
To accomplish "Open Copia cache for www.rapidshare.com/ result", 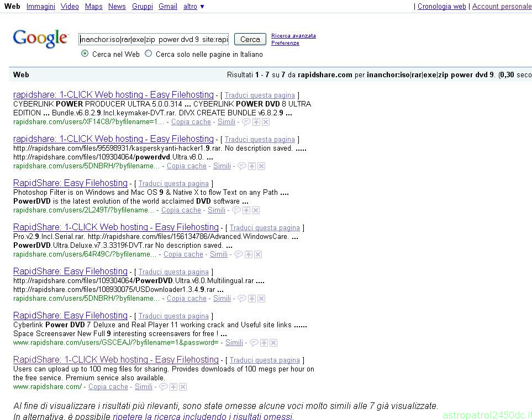I will pyautogui.click(x=108, y=386).
